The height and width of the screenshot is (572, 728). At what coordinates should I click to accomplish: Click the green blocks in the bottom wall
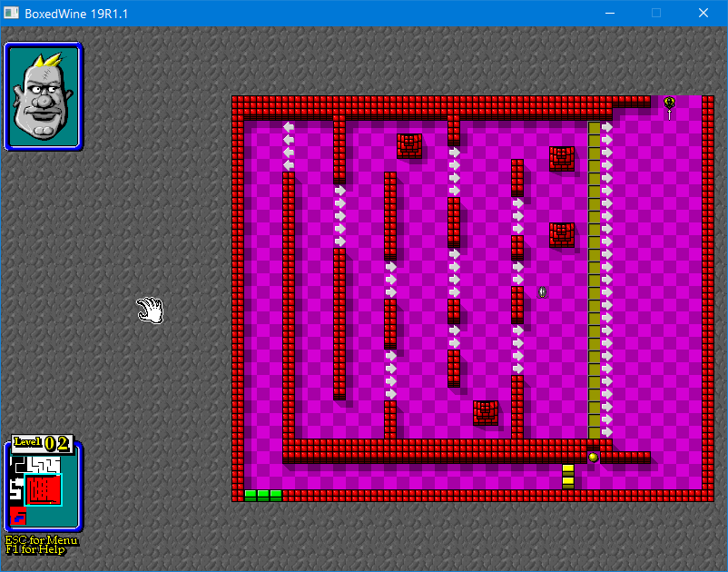pos(262,496)
